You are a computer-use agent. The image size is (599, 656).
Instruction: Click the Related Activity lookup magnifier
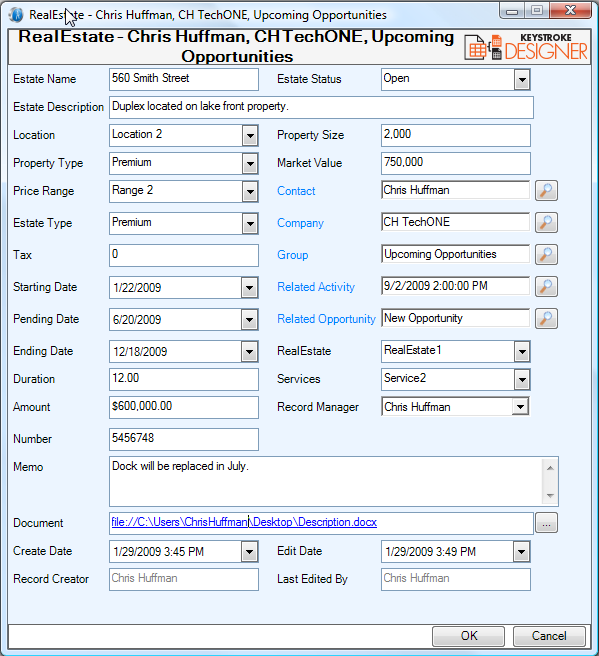(546, 287)
